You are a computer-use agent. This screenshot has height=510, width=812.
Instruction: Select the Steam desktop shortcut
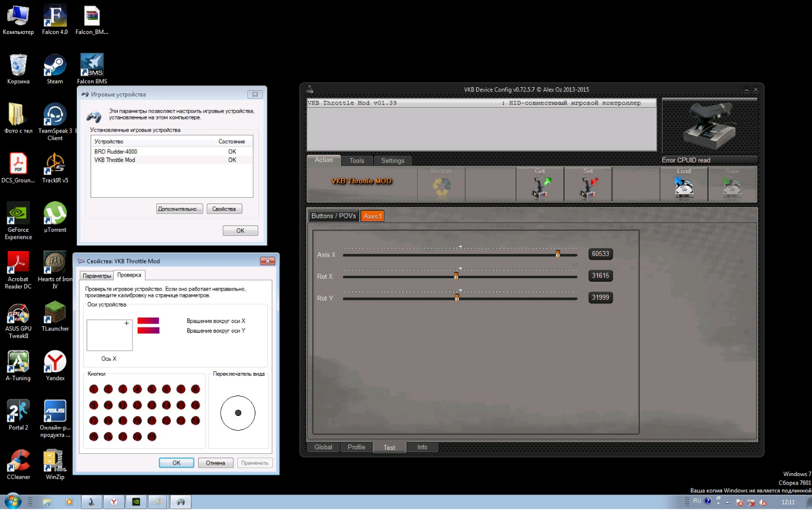tap(55, 69)
